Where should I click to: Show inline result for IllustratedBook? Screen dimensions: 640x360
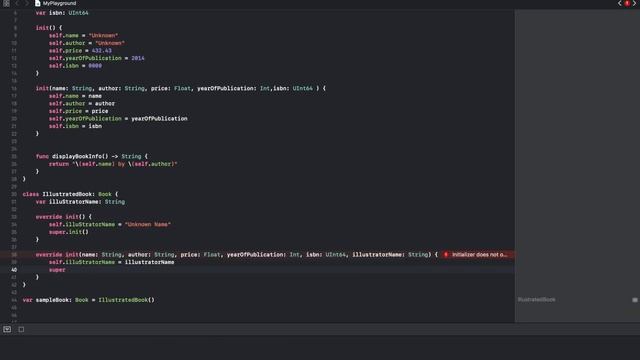(x=635, y=300)
